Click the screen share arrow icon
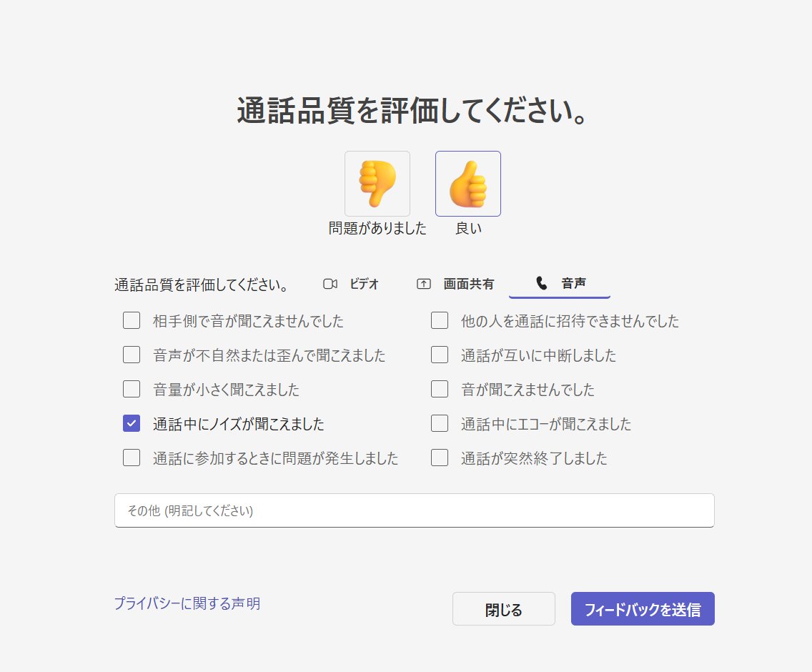Viewport: 812px width, 672px height. pyautogui.click(x=422, y=283)
